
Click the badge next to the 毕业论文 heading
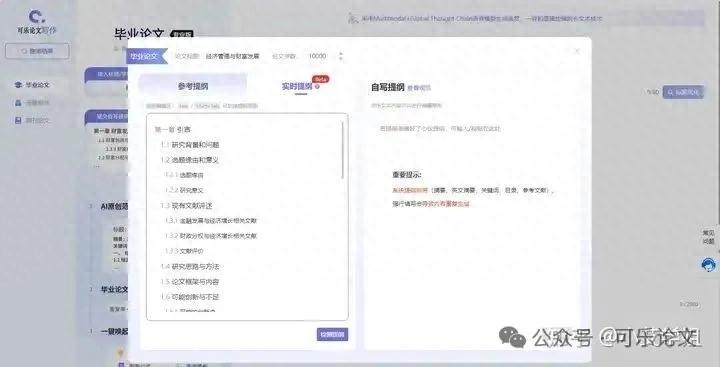(x=182, y=34)
